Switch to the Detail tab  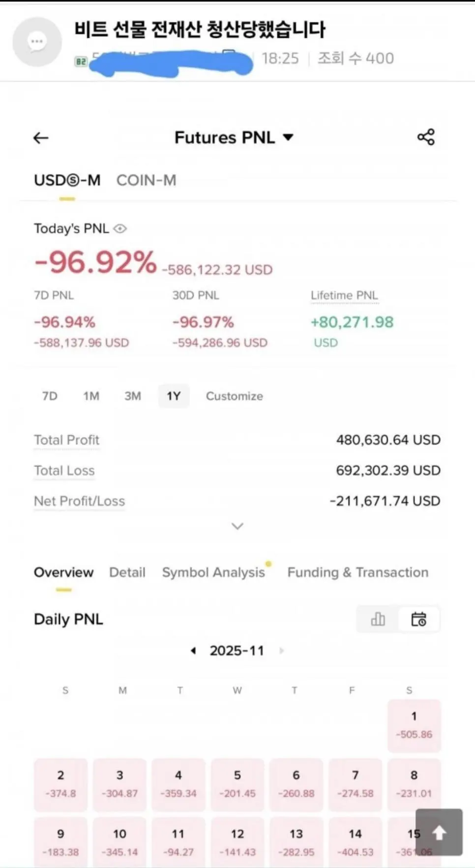click(x=127, y=572)
